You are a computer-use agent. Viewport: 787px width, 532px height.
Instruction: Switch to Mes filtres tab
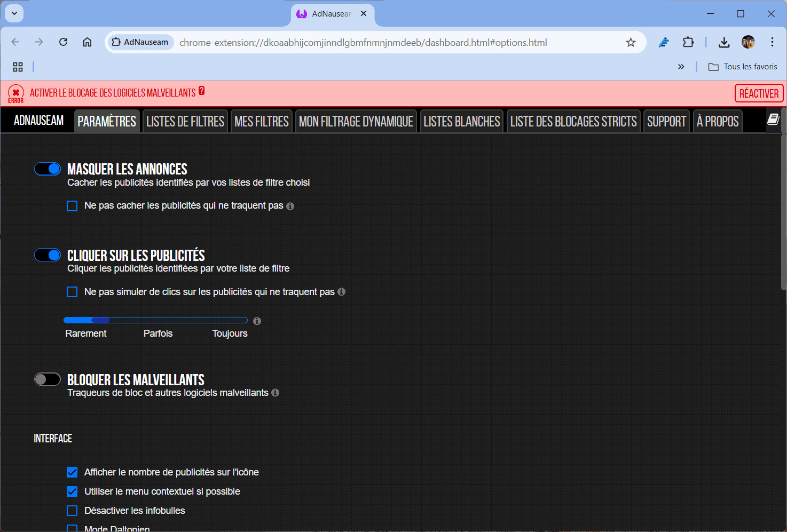click(x=262, y=121)
